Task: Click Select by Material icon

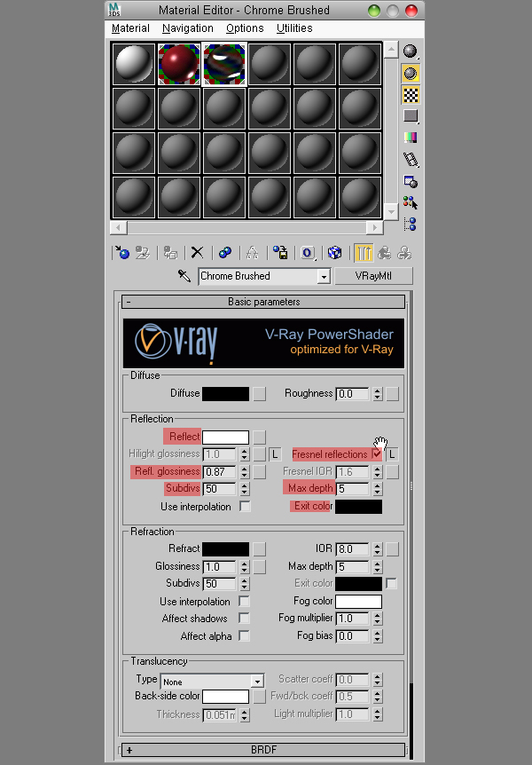Action: pos(411,202)
